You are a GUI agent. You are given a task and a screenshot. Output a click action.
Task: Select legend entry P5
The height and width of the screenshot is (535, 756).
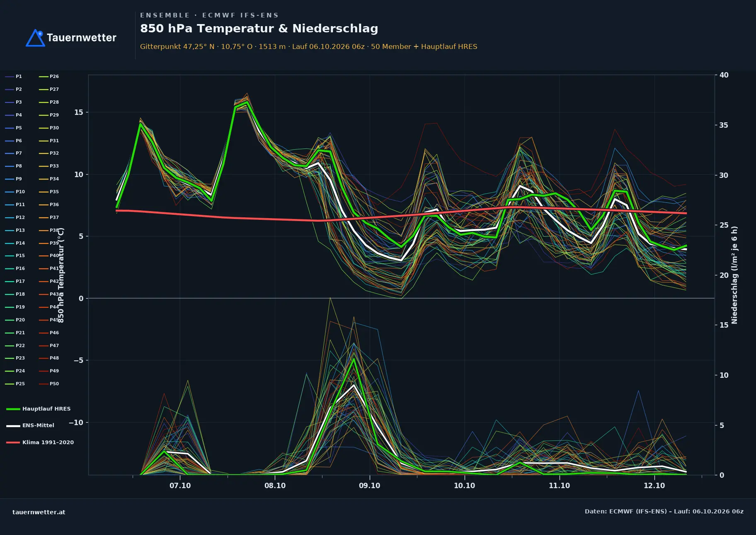click(14, 128)
